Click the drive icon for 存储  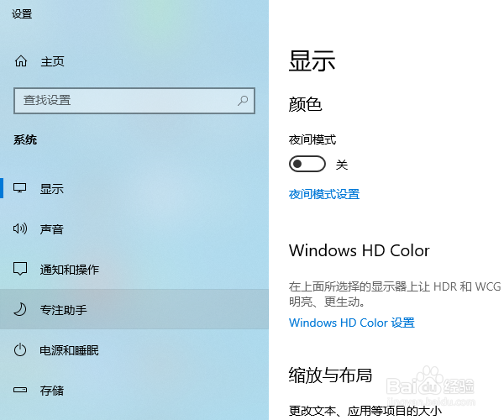point(20,390)
